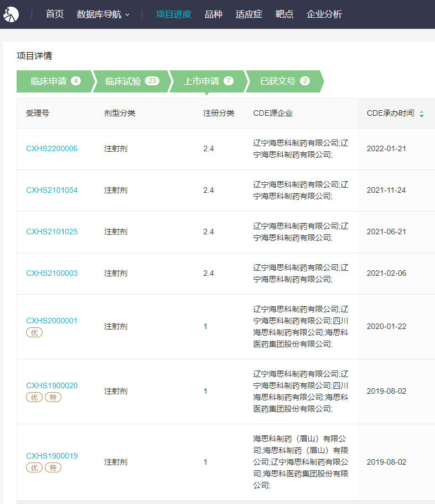Click 2.4 registration class in CXHS2101054 row

tap(209, 190)
